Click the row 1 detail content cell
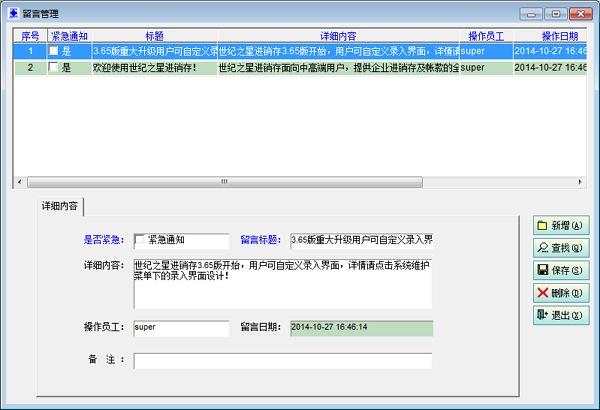This screenshot has height=410, width=600. [338, 51]
